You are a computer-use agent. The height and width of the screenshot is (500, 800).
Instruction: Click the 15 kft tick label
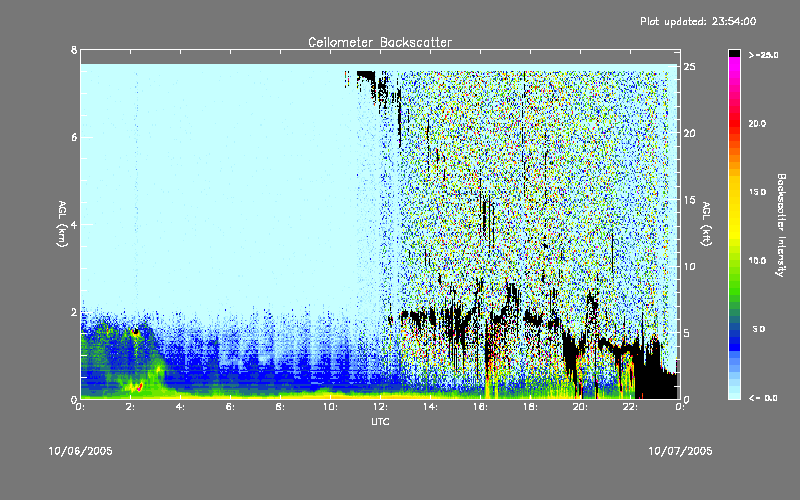[x=689, y=200]
